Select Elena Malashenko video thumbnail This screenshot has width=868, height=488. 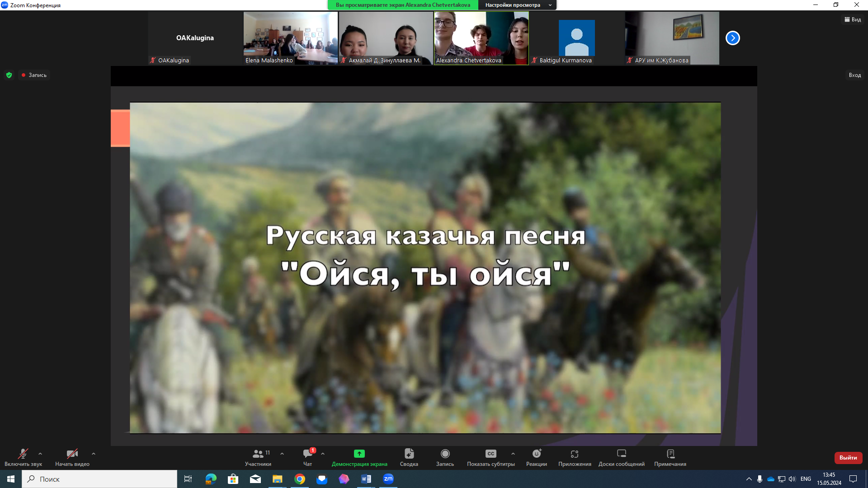tap(290, 38)
